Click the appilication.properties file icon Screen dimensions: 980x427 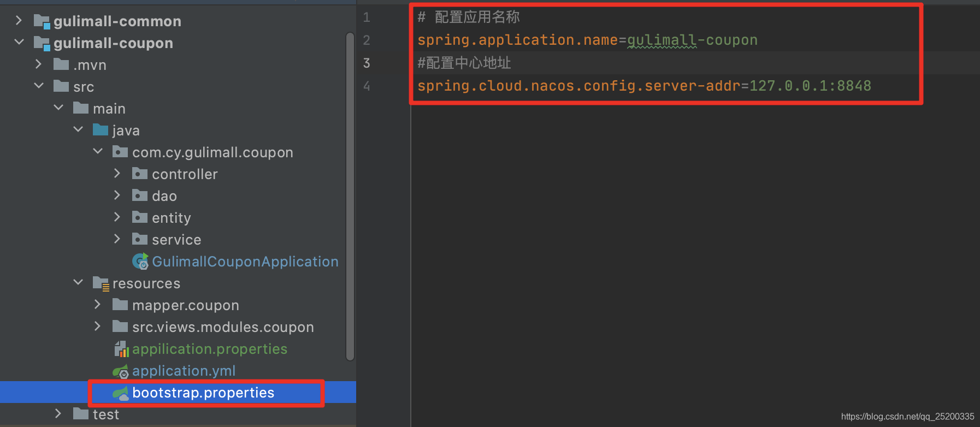(121, 349)
